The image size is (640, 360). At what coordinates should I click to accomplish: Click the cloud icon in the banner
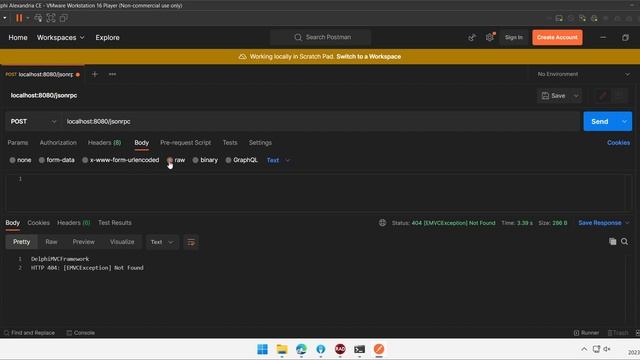click(x=242, y=57)
